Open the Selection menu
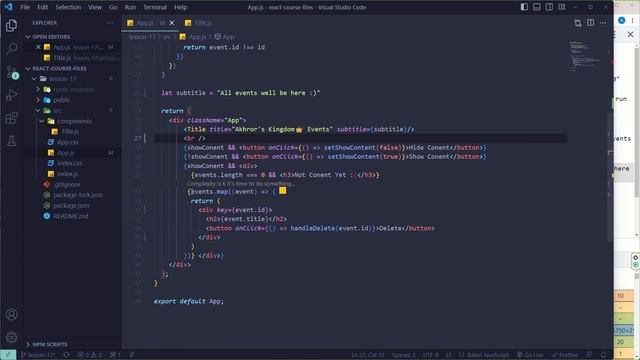The image size is (640, 360). (x=68, y=7)
